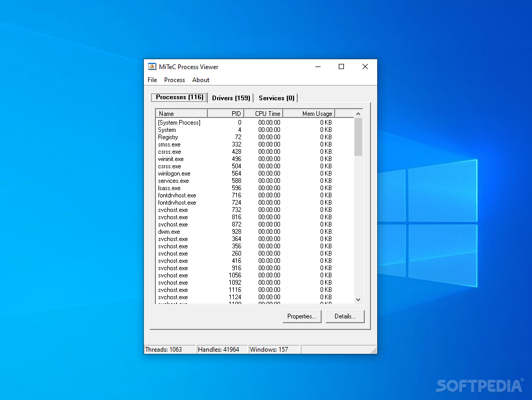Open the About menu
The height and width of the screenshot is (400, 532).
point(201,79)
